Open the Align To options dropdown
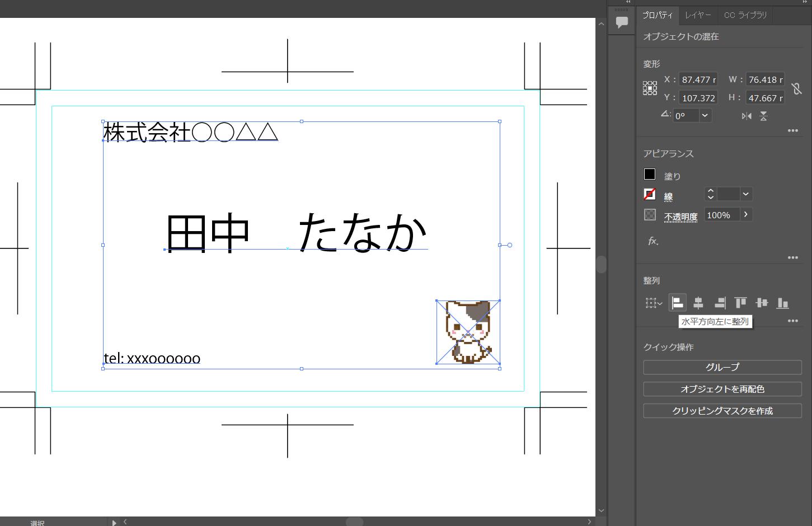The image size is (812, 526). pyautogui.click(x=653, y=303)
